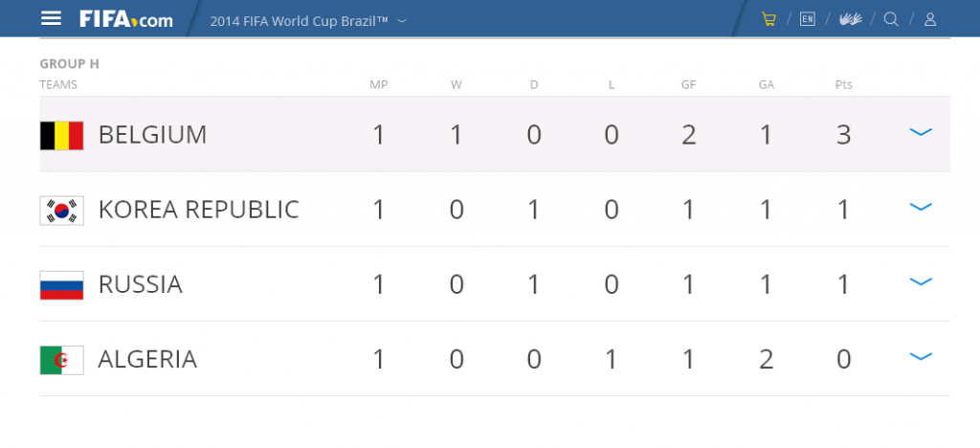Click the Algeria flag
The image size is (980, 448).
pos(62,361)
